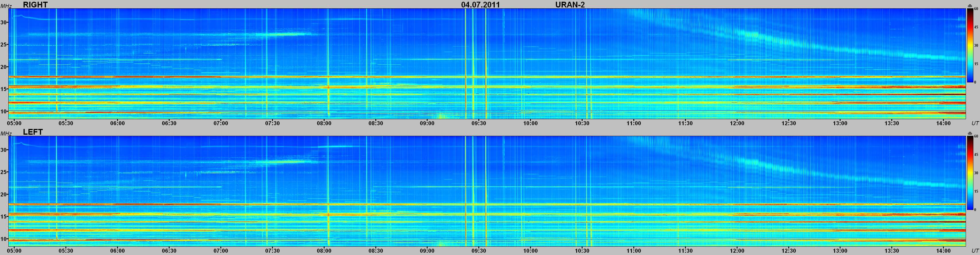The height and width of the screenshot is (255, 980).
Task: Click the 10:00 time tick in RIGHT panel
Action: [531, 123]
